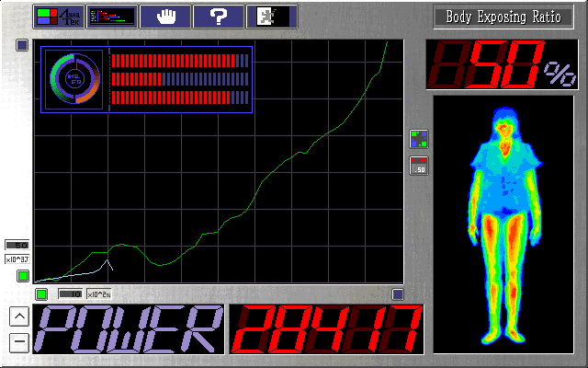Toggle the green indicator beside the vertical axis

(x=23, y=275)
